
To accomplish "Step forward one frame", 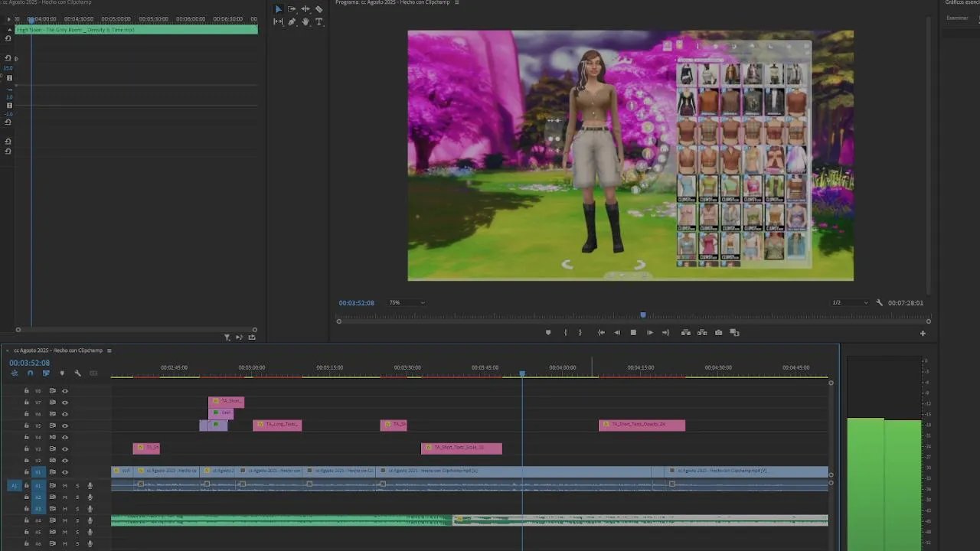I will (x=650, y=333).
